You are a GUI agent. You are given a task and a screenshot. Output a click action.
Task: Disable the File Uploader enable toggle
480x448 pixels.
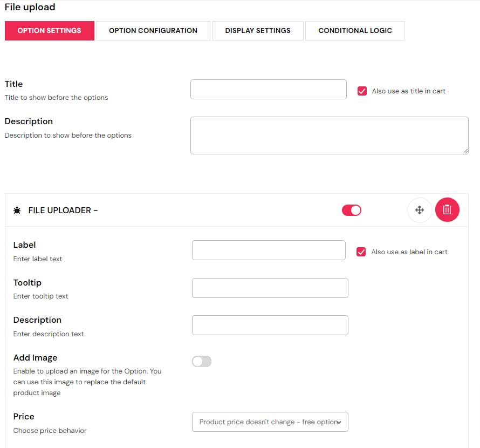(x=352, y=210)
